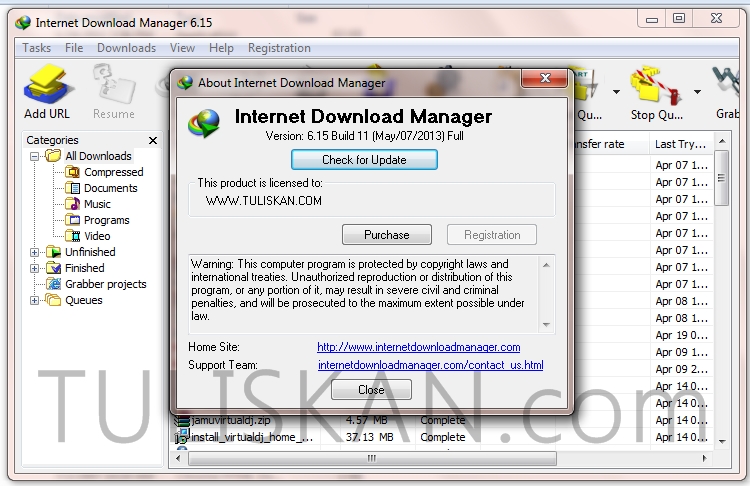
Task: Select the Grabber projects icon
Action: point(54,284)
